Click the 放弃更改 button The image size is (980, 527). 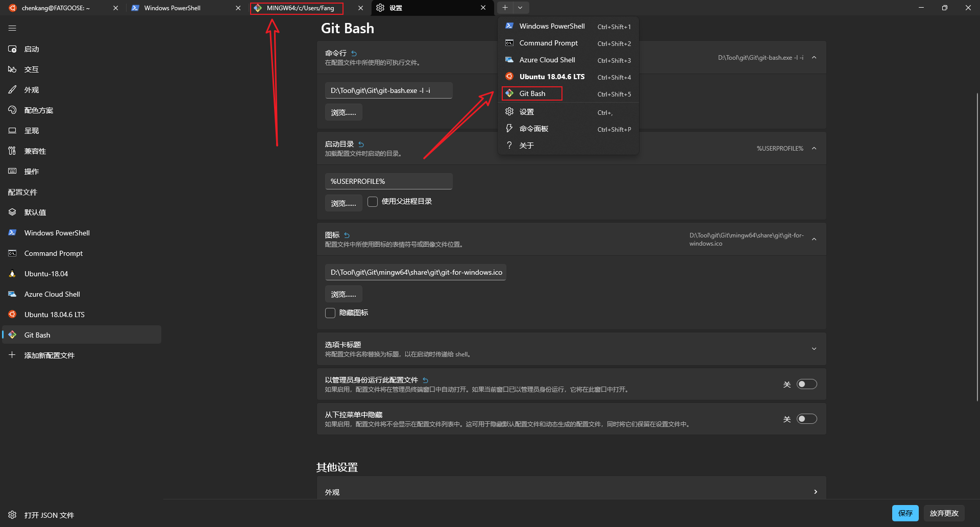944,513
